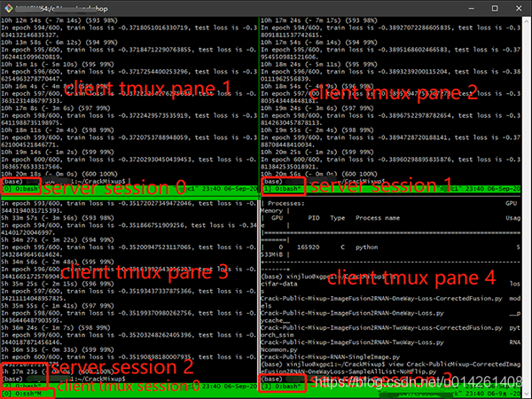Click file name 'Crack-Public-Mixup-RNAN-SingleImage.py'

(330, 357)
